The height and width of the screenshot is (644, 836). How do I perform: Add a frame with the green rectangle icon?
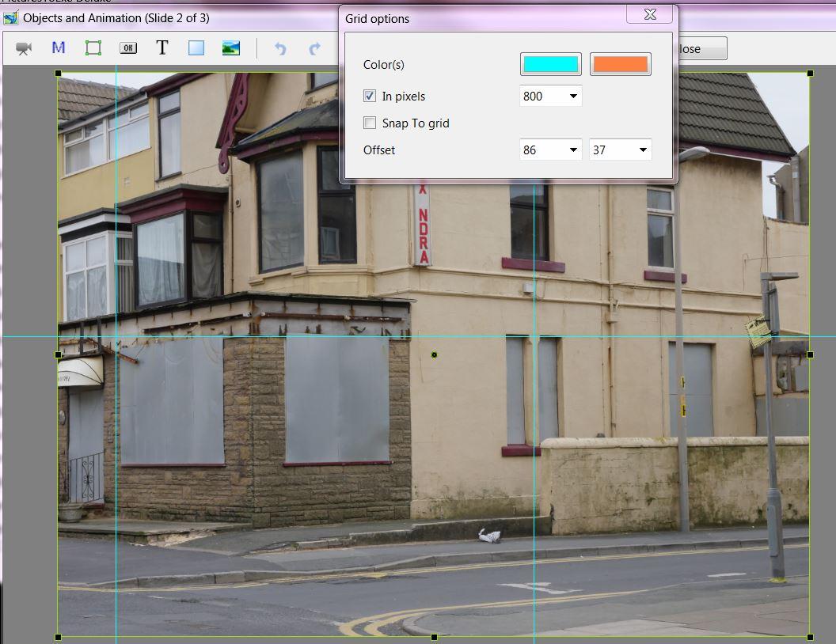pyautogui.click(x=93, y=48)
